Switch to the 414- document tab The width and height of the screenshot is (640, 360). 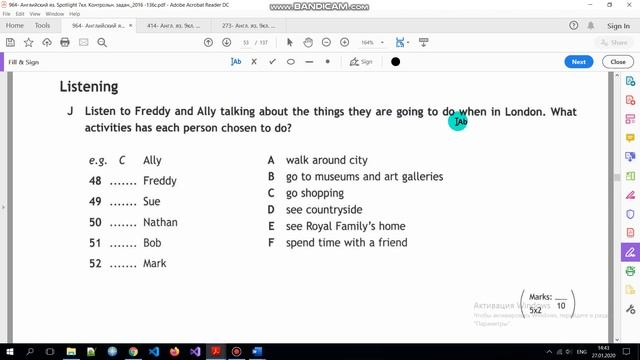[x=173, y=25]
